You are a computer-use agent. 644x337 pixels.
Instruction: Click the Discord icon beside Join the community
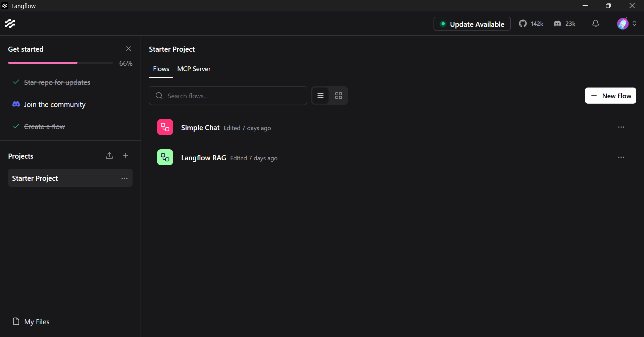[x=16, y=104]
